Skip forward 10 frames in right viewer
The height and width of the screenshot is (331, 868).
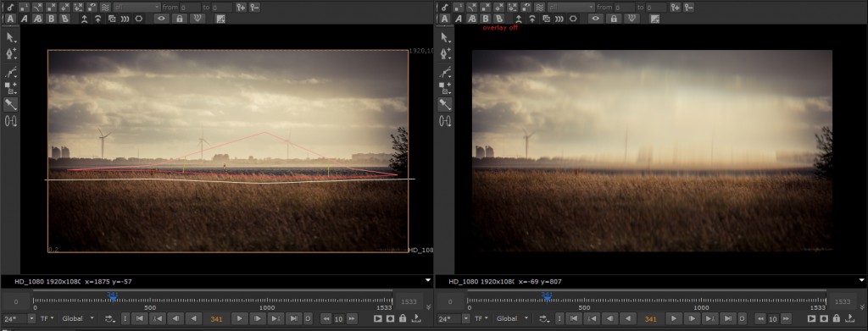pyautogui.click(x=785, y=319)
